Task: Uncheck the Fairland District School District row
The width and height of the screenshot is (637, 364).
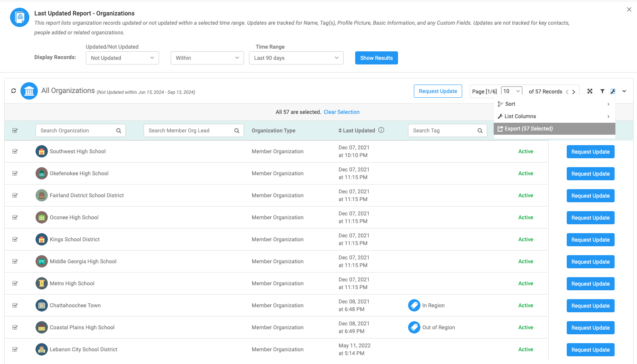Action: [x=15, y=195]
